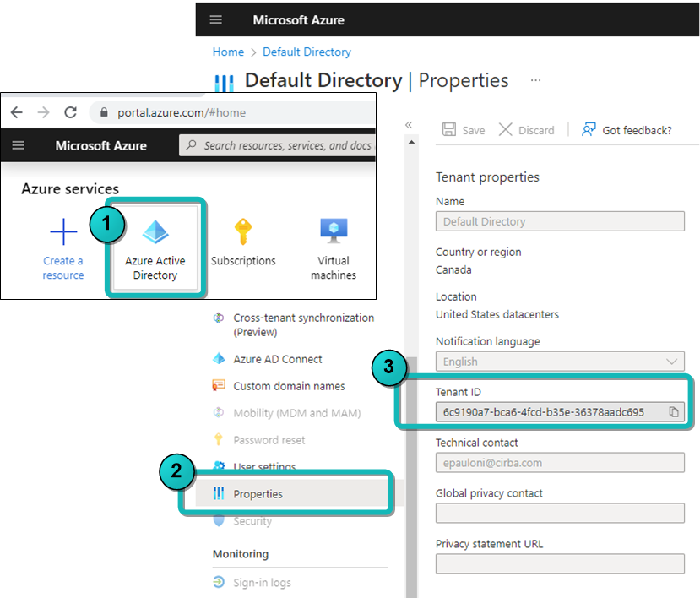Open the Notification language dropdown
Viewport: 700px width, 598px height.
[x=560, y=362]
